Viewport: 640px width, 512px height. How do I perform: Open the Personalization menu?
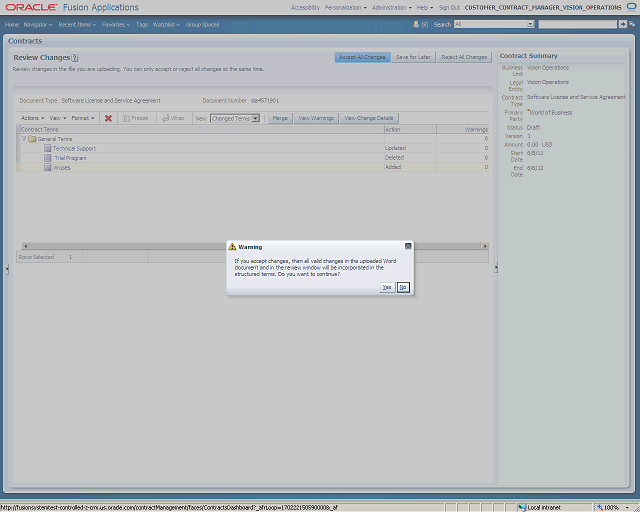pyautogui.click(x=346, y=7)
